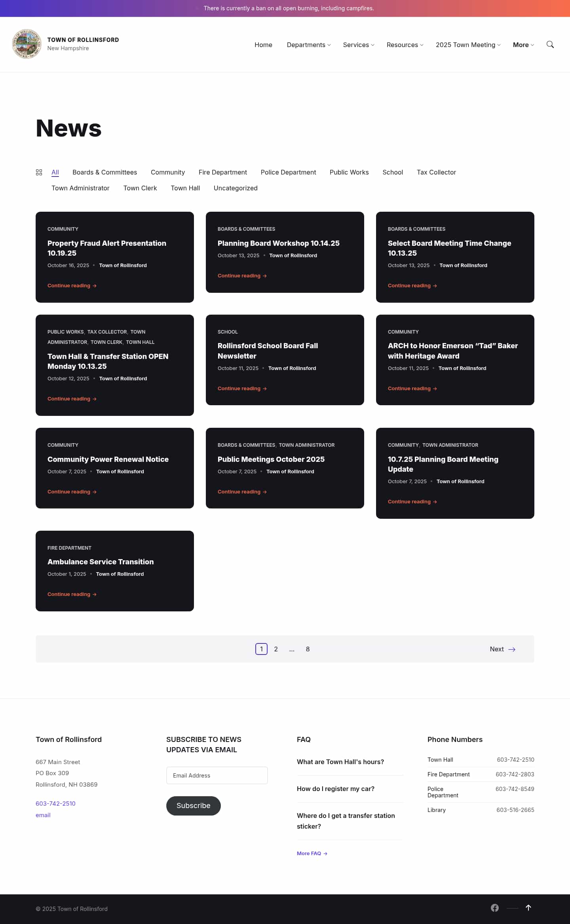This screenshot has width=570, height=924.
Task: Continue reading Ambulance Service Transition
Action: (72, 594)
